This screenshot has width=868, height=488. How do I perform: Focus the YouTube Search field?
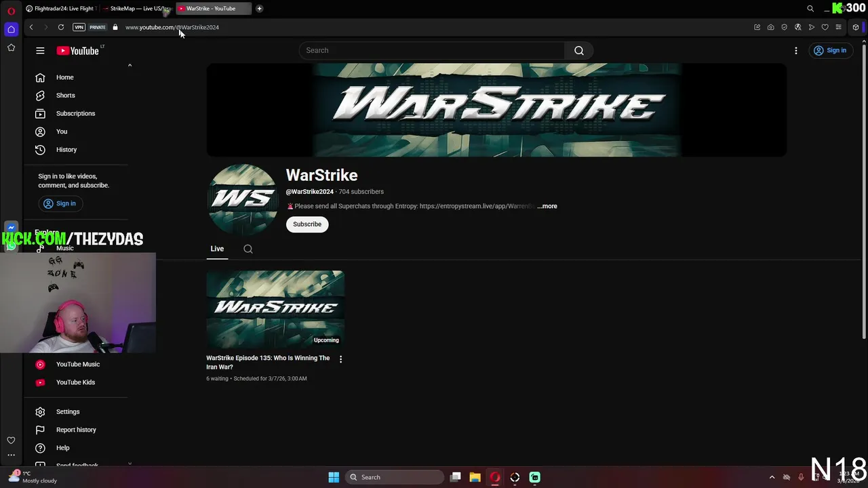click(x=432, y=50)
